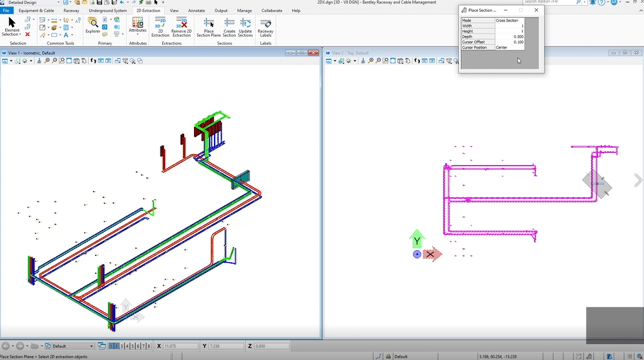
Task: Open the Detailed Design workflow dropdown
Action: (33, 3)
